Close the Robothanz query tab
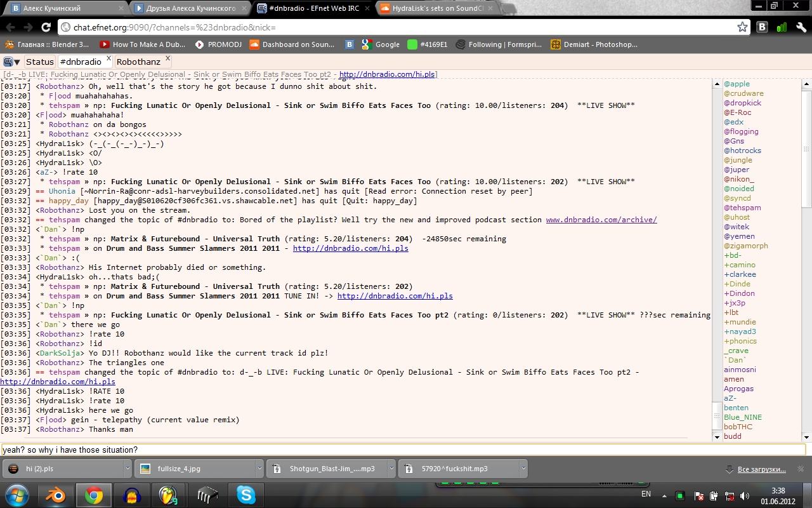The width and height of the screenshot is (812, 508). [x=167, y=58]
